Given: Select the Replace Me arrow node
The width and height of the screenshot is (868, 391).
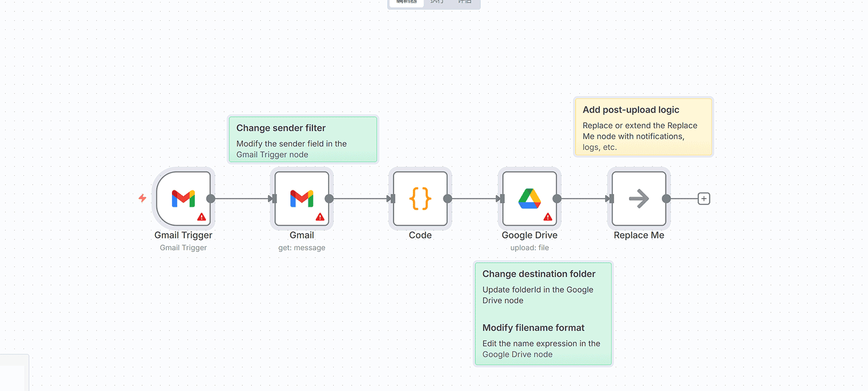Looking at the screenshot, I should click(x=639, y=199).
